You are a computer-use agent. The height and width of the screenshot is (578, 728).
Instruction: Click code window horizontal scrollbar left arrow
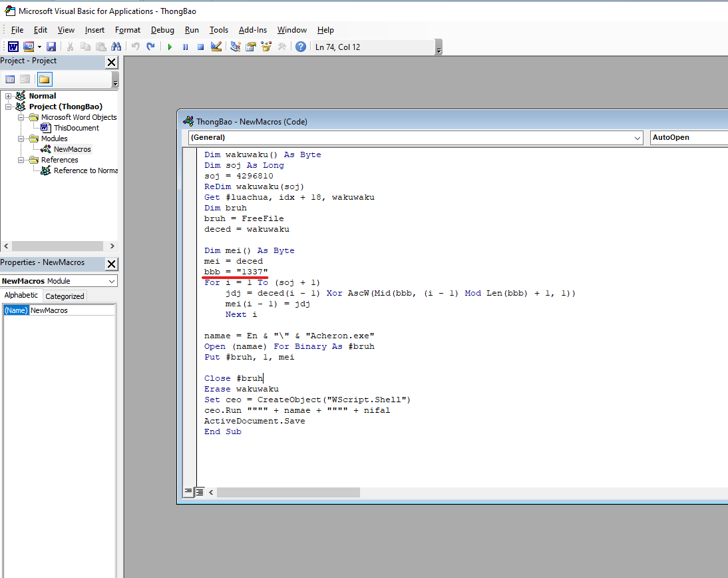coord(211,492)
